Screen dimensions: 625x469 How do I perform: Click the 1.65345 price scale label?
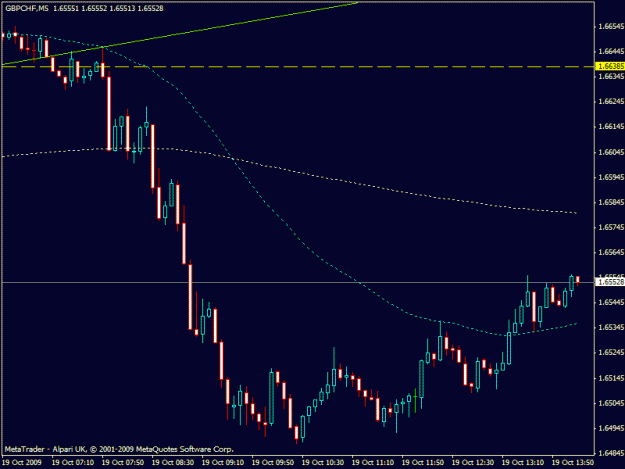click(611, 328)
